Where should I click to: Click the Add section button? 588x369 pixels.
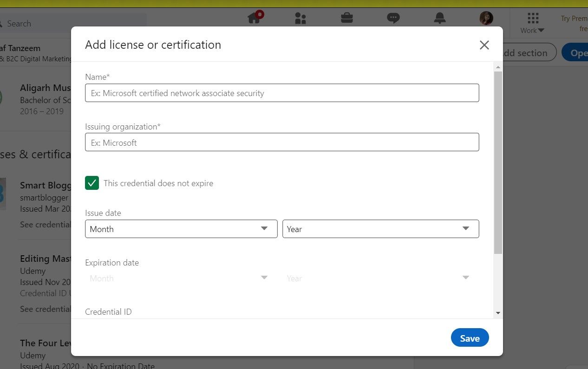[529, 53]
